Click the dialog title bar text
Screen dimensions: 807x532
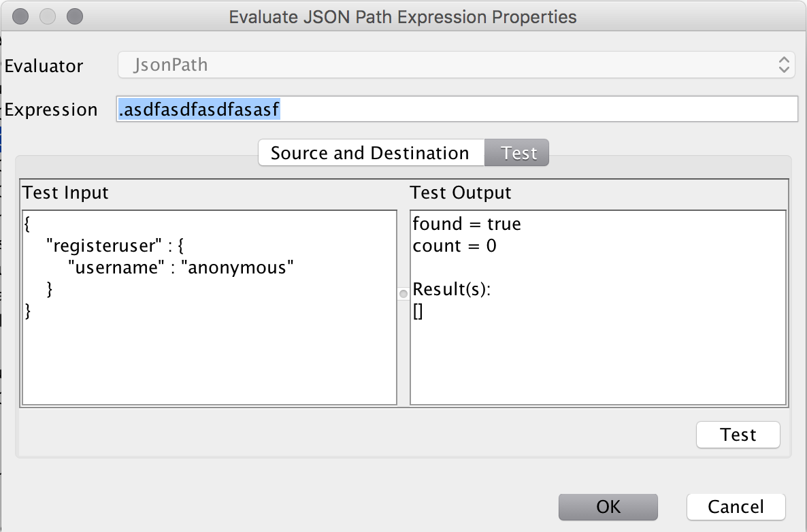coord(403,16)
